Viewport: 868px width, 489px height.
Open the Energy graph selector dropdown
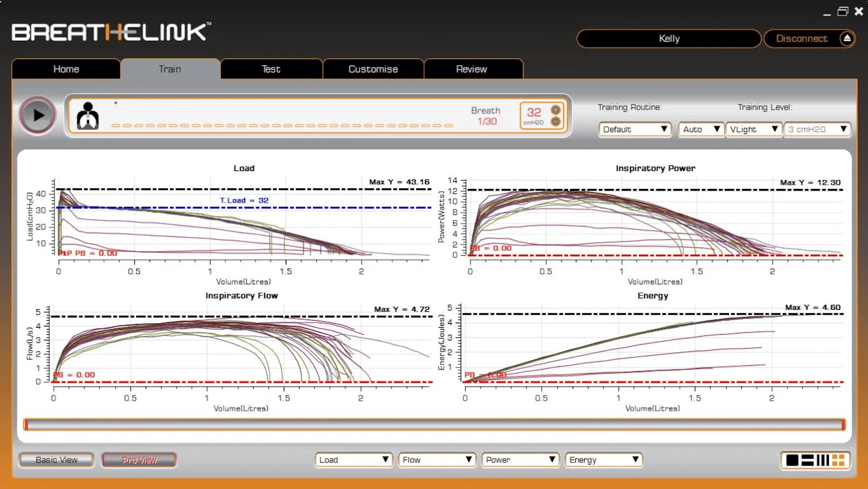[603, 460]
